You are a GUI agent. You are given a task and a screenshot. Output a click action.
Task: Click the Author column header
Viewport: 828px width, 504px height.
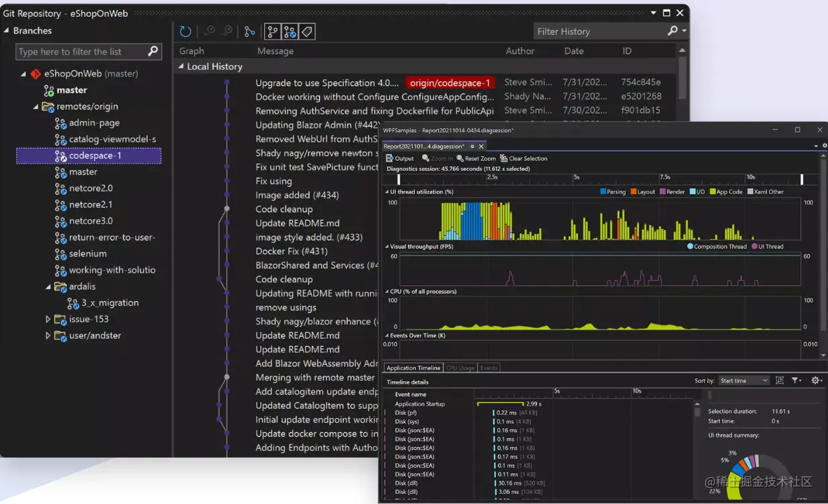(x=520, y=51)
